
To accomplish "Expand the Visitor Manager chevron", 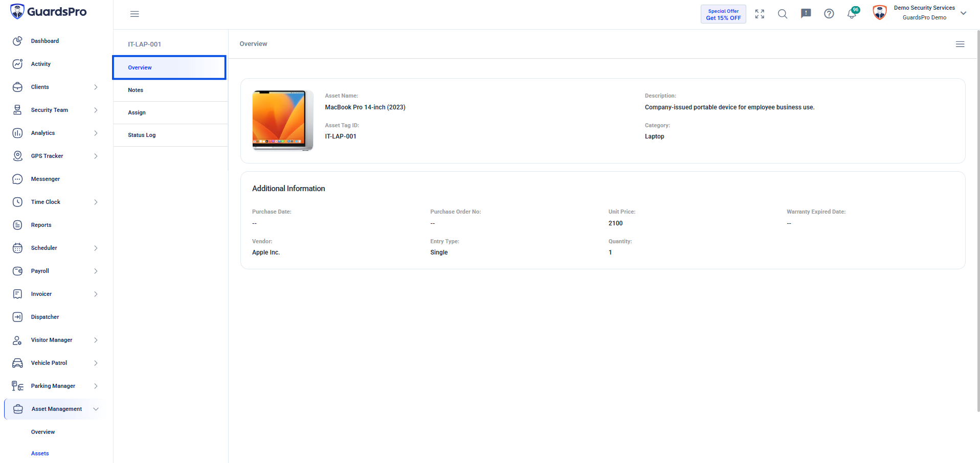I will 96,340.
